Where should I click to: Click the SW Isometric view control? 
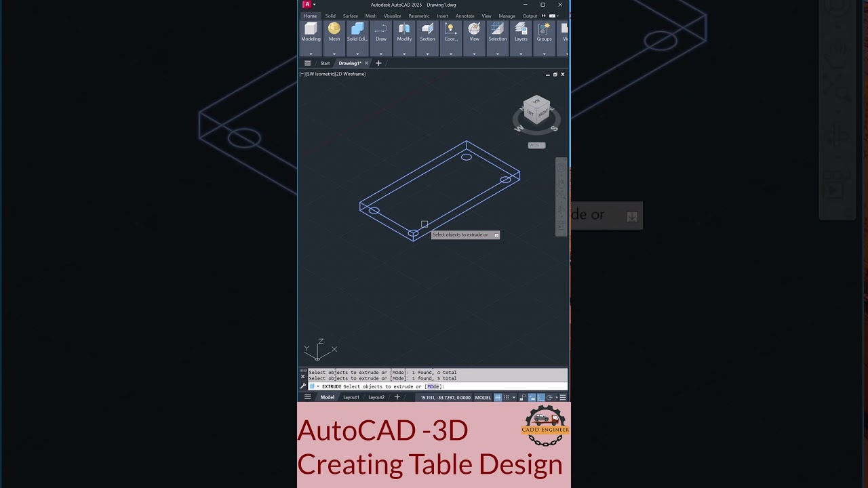point(320,74)
